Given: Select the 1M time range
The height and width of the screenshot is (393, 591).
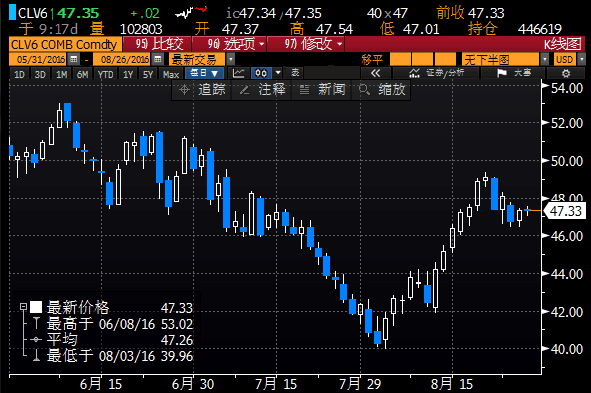Looking at the screenshot, I should click(x=61, y=74).
